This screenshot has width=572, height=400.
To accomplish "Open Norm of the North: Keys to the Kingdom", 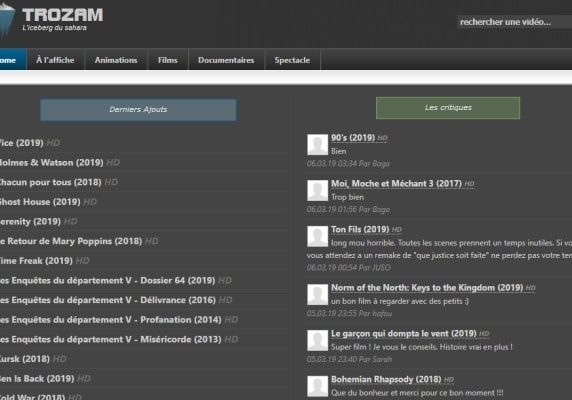I will click(x=427, y=288).
